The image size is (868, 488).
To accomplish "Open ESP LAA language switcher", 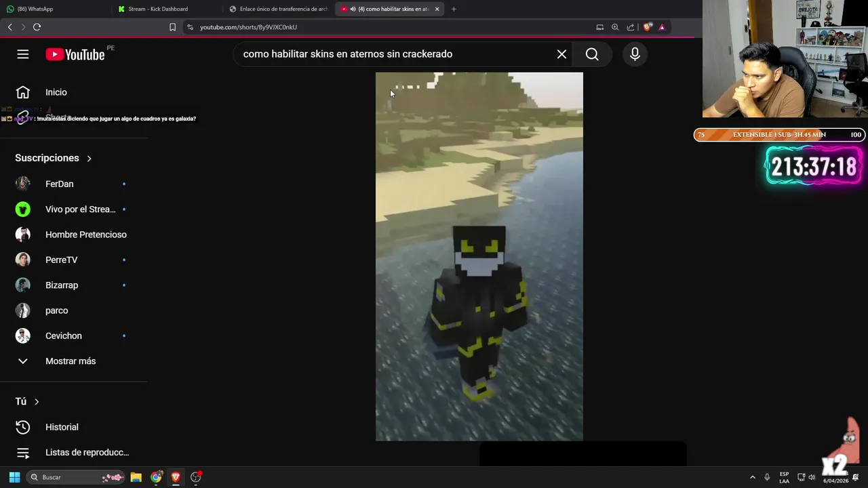I will (x=784, y=477).
